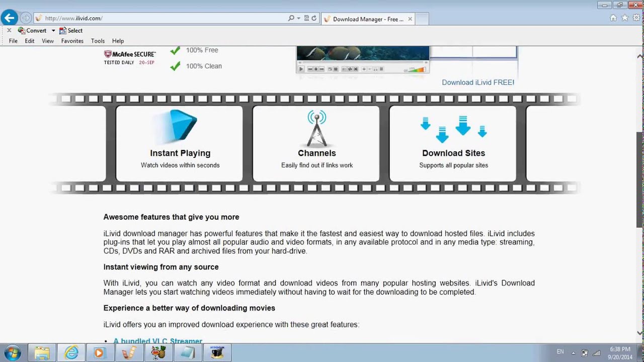The image size is (644, 362).
Task: Open the A bundled VLC Streamer link
Action: (158, 341)
